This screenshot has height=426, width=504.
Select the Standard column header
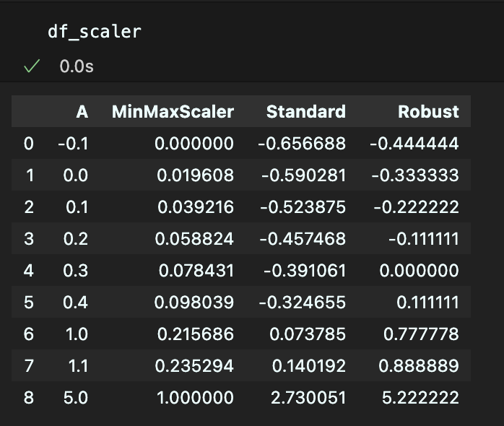pos(305,112)
